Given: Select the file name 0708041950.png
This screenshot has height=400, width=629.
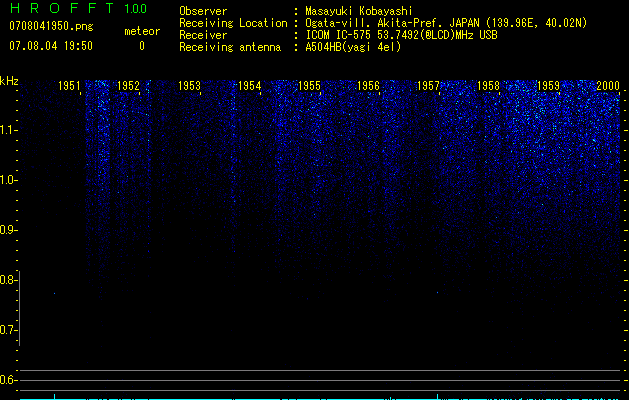Looking at the screenshot, I should coord(51,26).
